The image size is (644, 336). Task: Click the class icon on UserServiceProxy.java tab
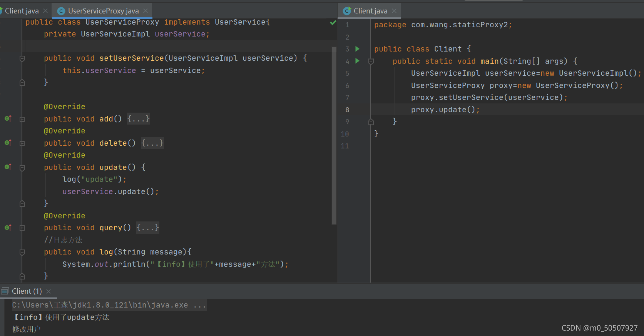[x=61, y=11]
